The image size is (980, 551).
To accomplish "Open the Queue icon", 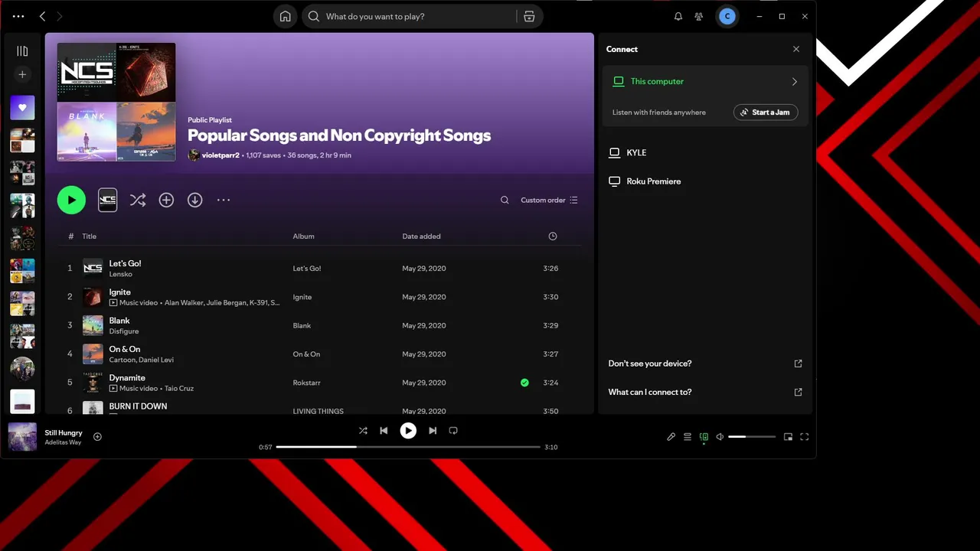I will click(x=688, y=437).
